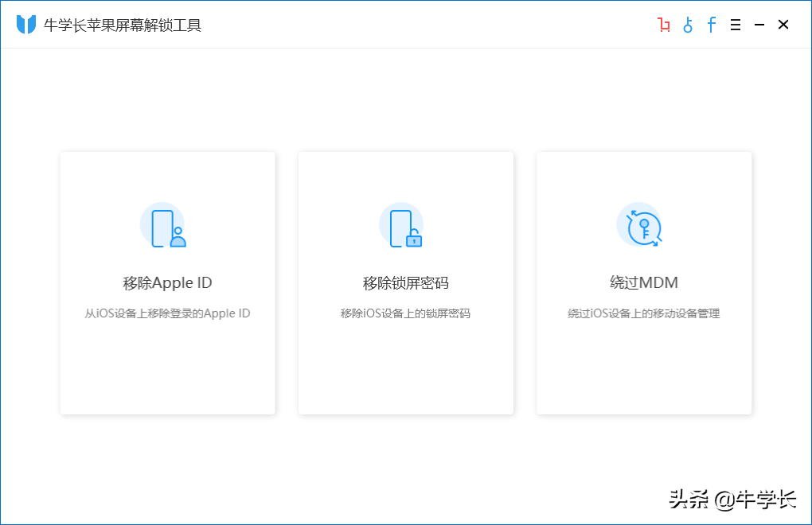Select the 移除Apple ID feature card
Screen dimensions: 812x525
click(167, 282)
